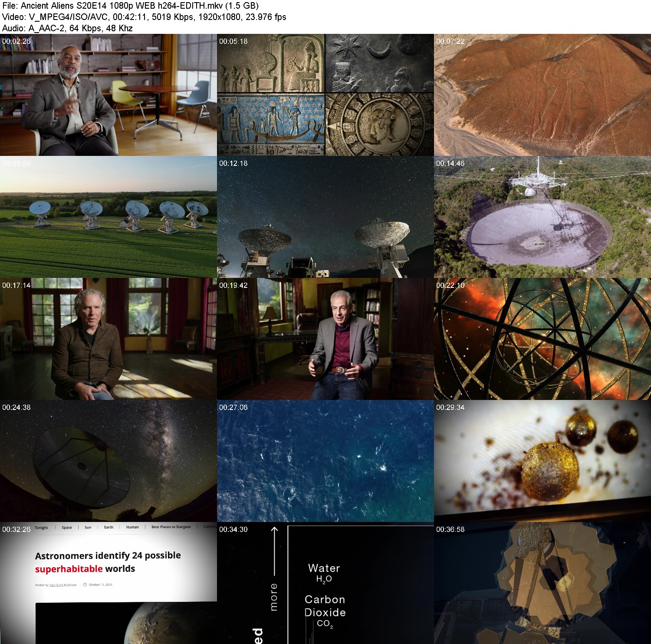Select the Arecibo dish thumbnail at 00:14:46
The width and height of the screenshot is (651, 644).
coord(542,217)
